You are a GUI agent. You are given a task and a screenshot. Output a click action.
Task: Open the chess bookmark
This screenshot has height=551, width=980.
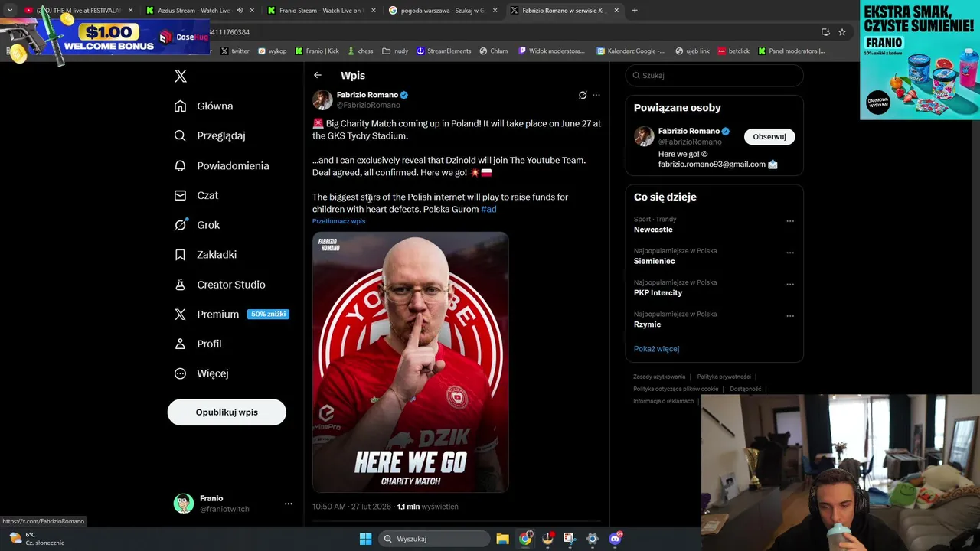point(360,51)
